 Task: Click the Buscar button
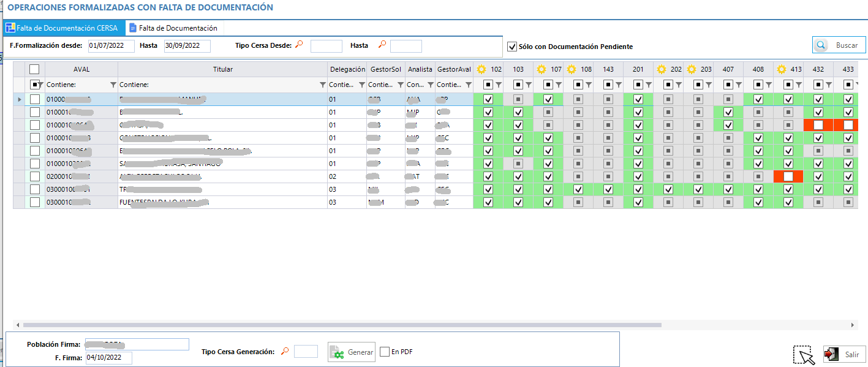[839, 45]
